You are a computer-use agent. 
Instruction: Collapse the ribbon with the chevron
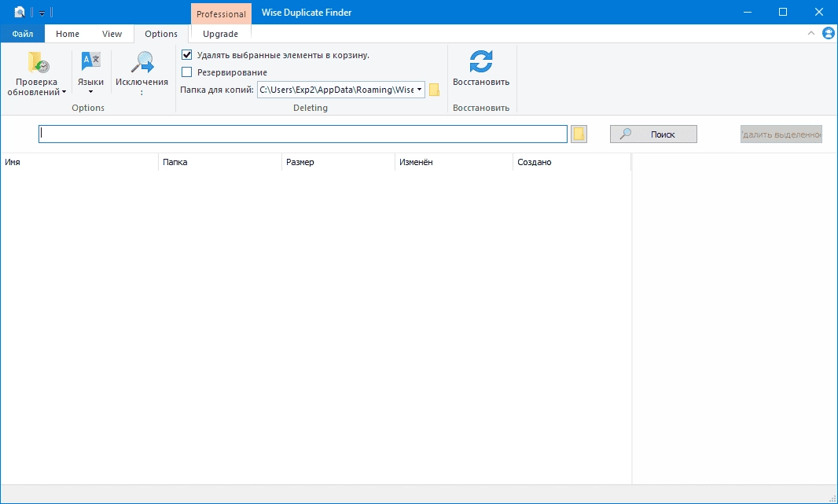[810, 33]
